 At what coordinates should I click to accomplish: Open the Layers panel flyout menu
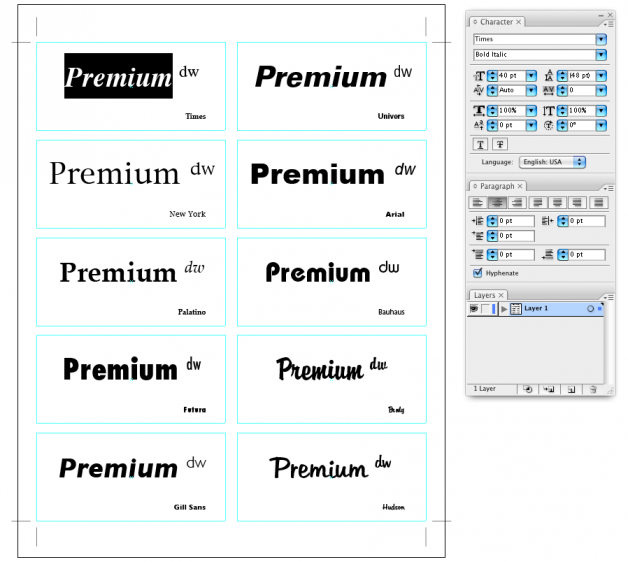pos(608,297)
